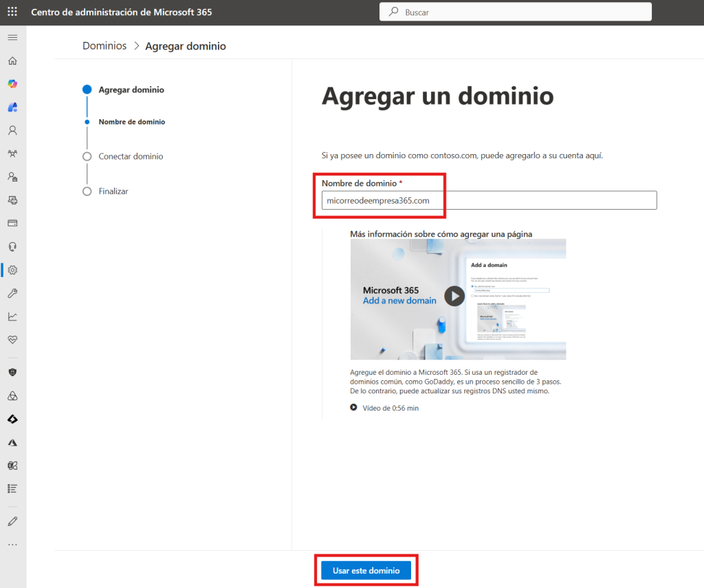Image resolution: width=704 pixels, height=588 pixels.
Task: Open Support headset icon
Action: click(12, 247)
